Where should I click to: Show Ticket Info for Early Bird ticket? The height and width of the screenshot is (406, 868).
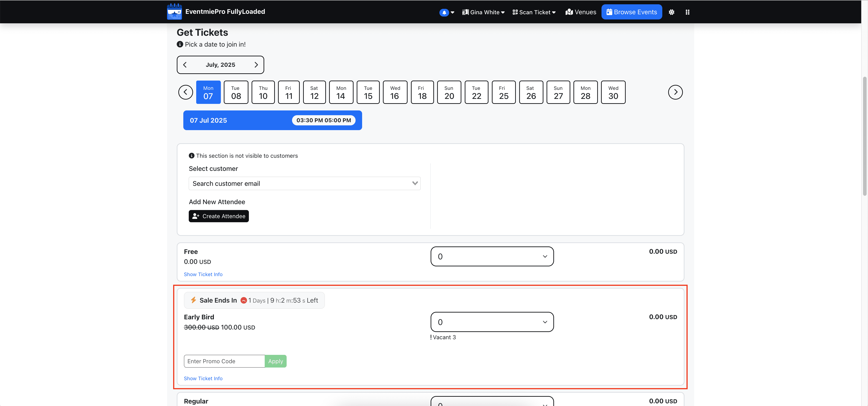click(x=203, y=378)
